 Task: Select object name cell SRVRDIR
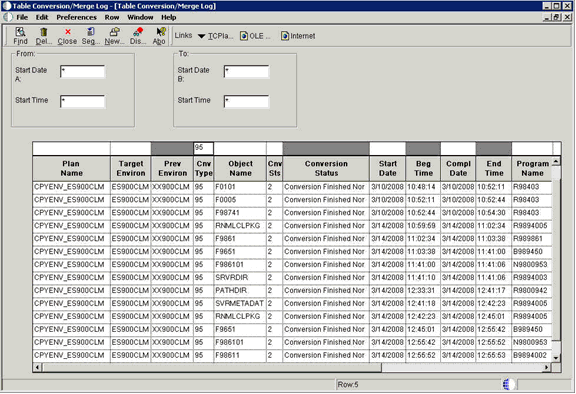coord(240,277)
